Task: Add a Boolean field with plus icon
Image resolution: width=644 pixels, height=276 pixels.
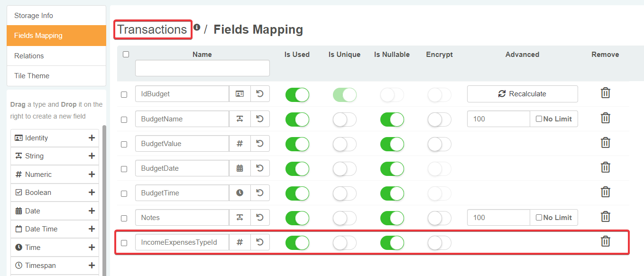Action: tap(92, 193)
